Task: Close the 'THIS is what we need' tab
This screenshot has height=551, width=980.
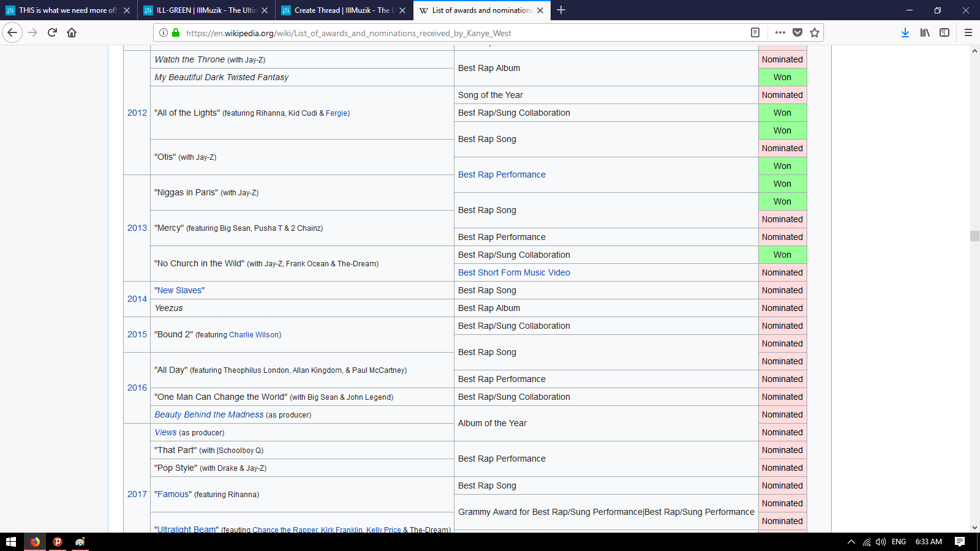Action: point(127,10)
